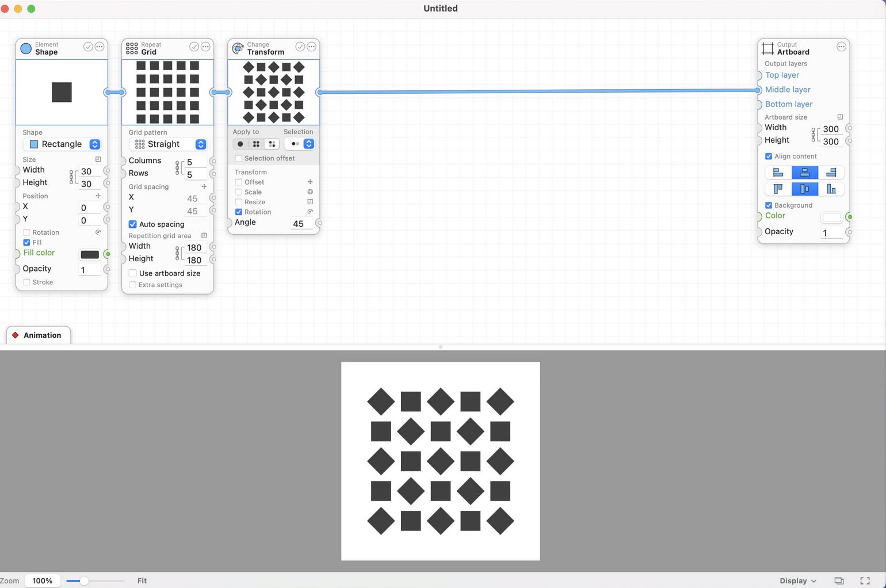Align content to horizontal center
The width and height of the screenshot is (886, 588).
pos(804,173)
